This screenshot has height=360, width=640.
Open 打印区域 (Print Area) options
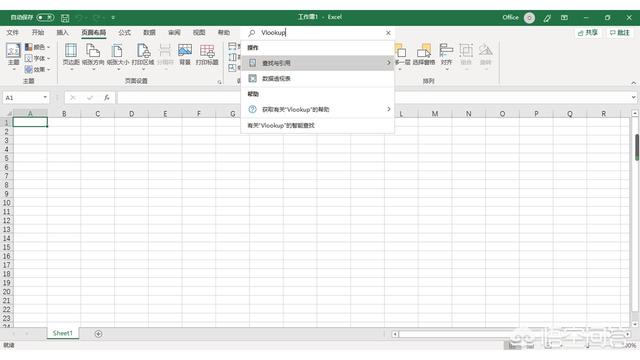point(143,56)
